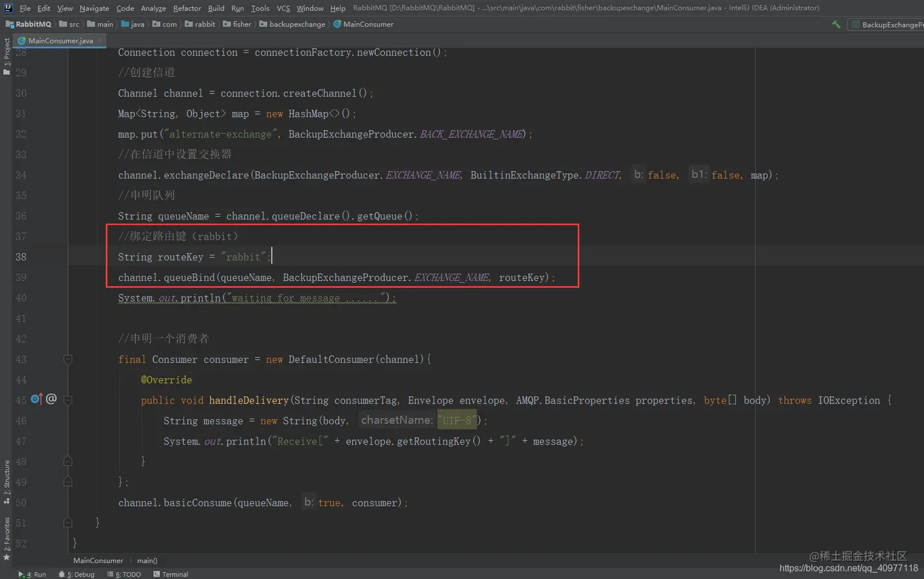Click MainConsumer in the bottom editor breadcrumb
924x579 pixels.
pyautogui.click(x=98, y=561)
